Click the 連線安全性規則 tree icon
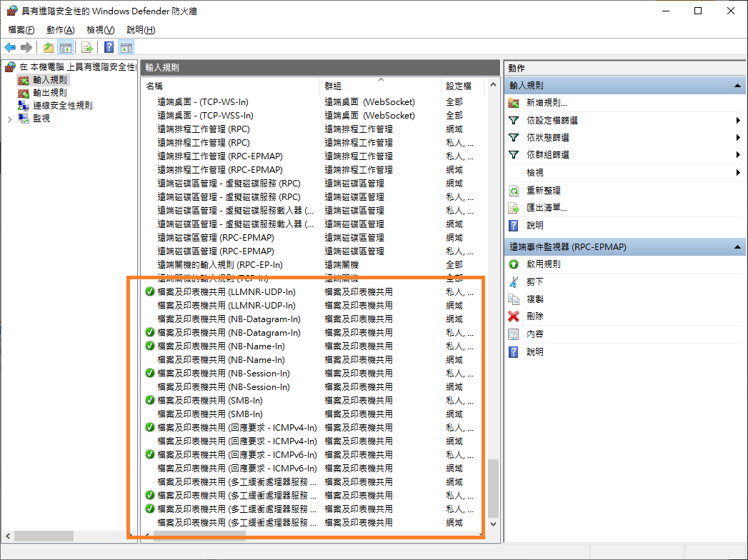Screen dimensions: 748x560 (x=24, y=106)
